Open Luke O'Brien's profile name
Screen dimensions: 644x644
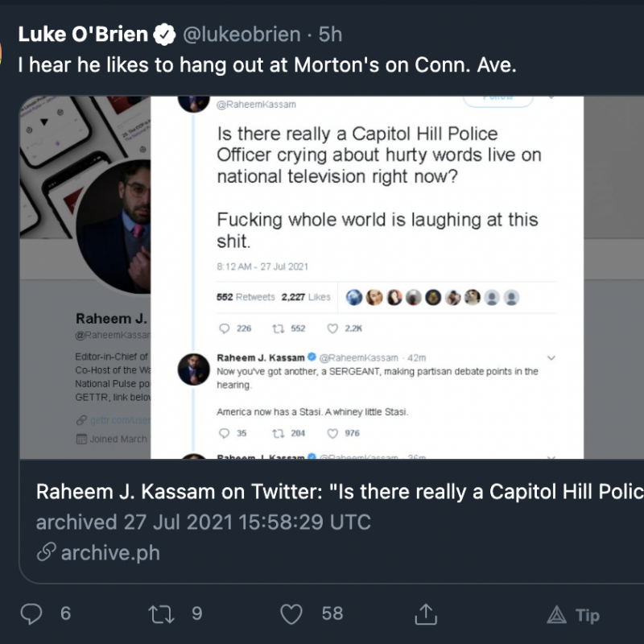tap(83, 35)
